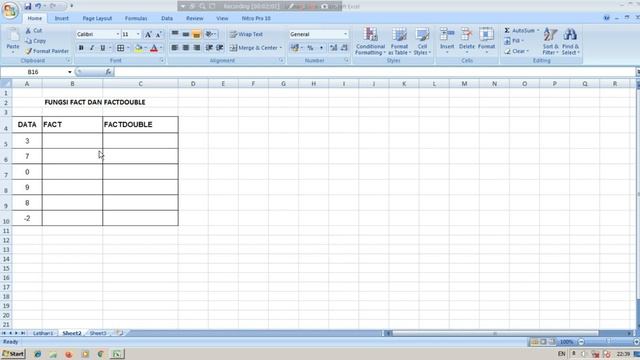Align text to middle of cell
This screenshot has height=360, width=640.
[x=186, y=34]
